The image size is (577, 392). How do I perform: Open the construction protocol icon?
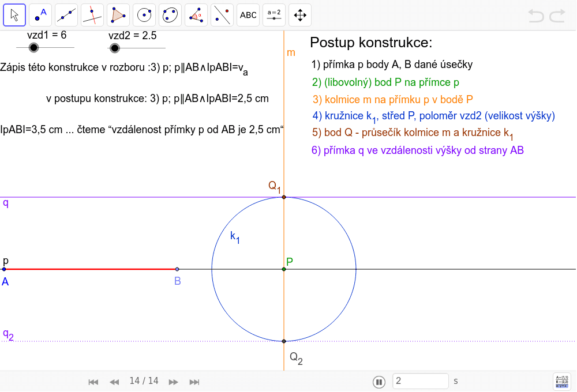pyautogui.click(x=562, y=382)
